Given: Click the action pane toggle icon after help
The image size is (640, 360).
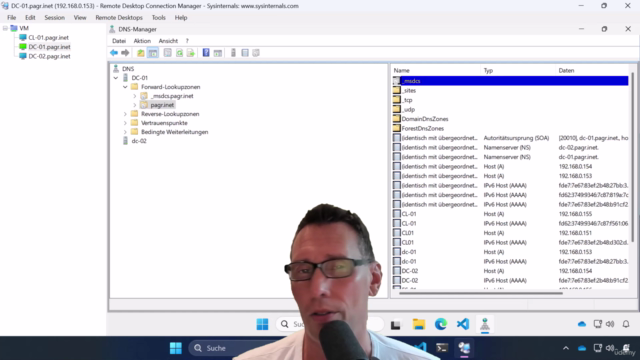Looking at the screenshot, I should (x=218, y=53).
